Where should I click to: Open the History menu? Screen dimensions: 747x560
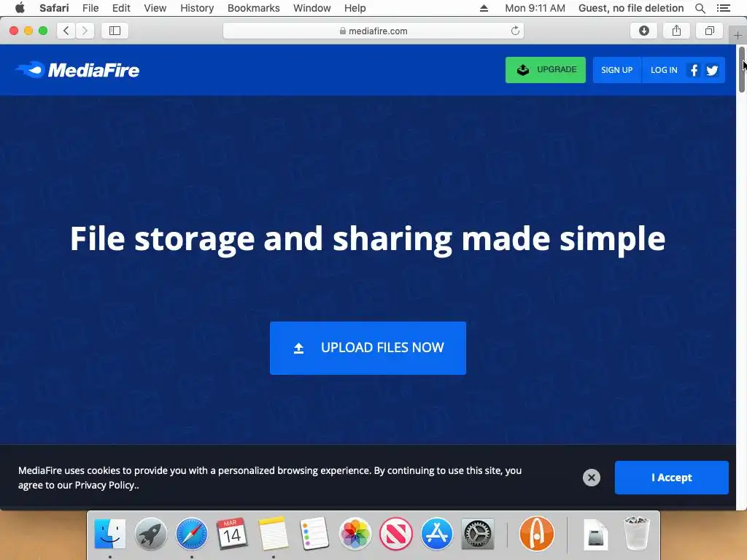[x=197, y=8]
